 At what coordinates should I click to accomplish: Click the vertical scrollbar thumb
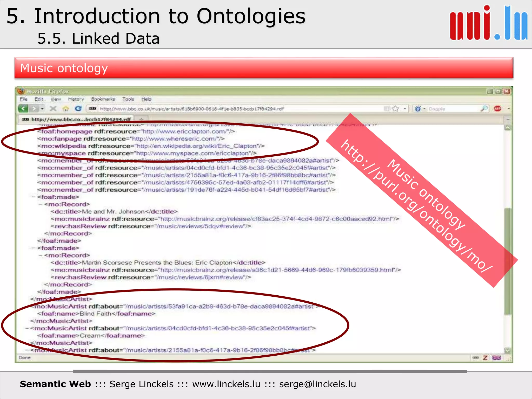click(x=507, y=261)
